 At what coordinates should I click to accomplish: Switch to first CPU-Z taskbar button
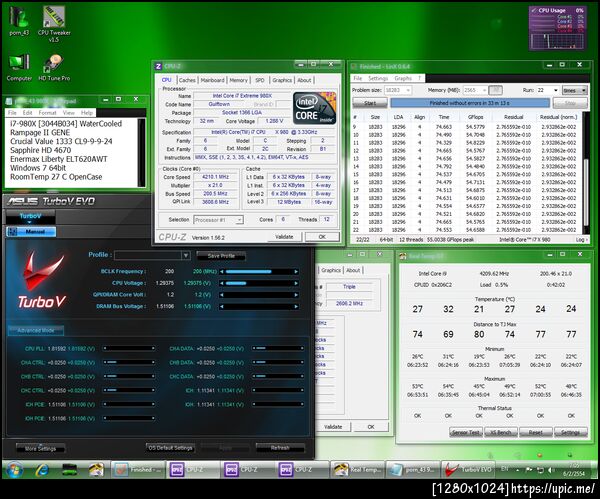point(193,470)
